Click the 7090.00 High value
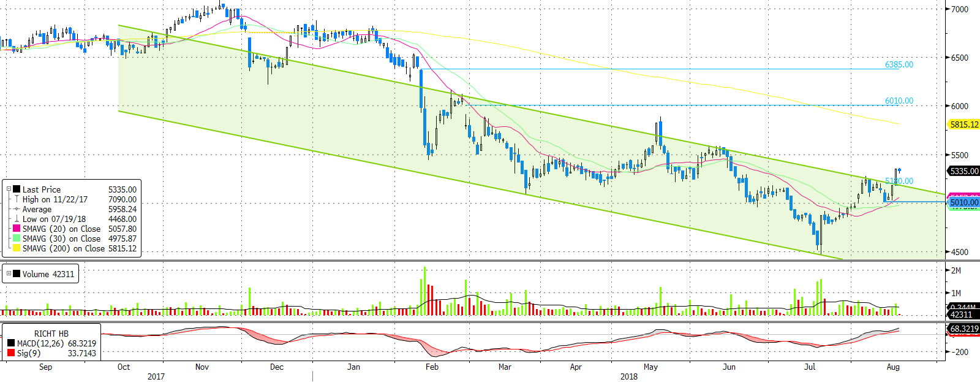Image resolution: width=980 pixels, height=382 pixels. (123, 199)
